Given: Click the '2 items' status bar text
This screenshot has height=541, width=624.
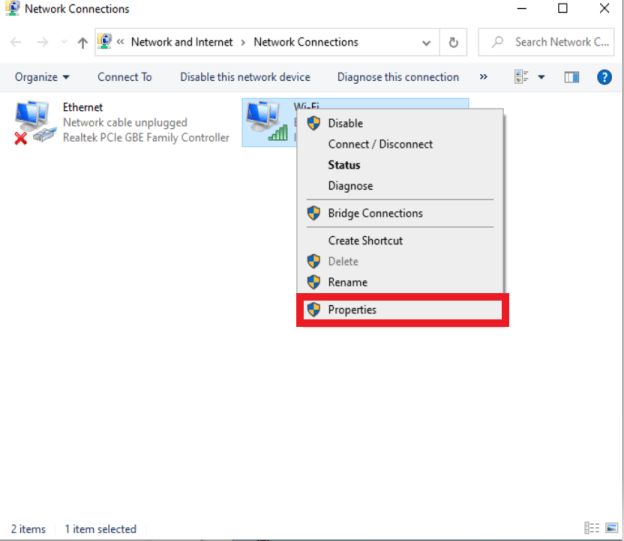Looking at the screenshot, I should [28, 529].
